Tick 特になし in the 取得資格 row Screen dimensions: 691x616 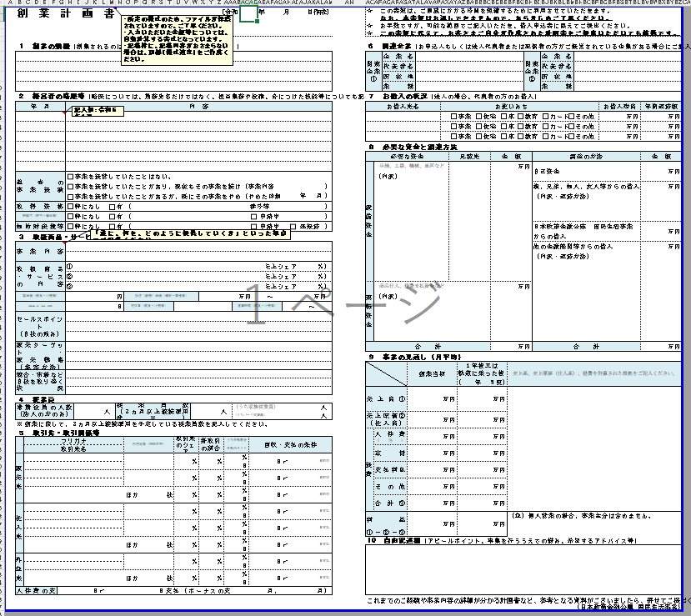click(71, 207)
